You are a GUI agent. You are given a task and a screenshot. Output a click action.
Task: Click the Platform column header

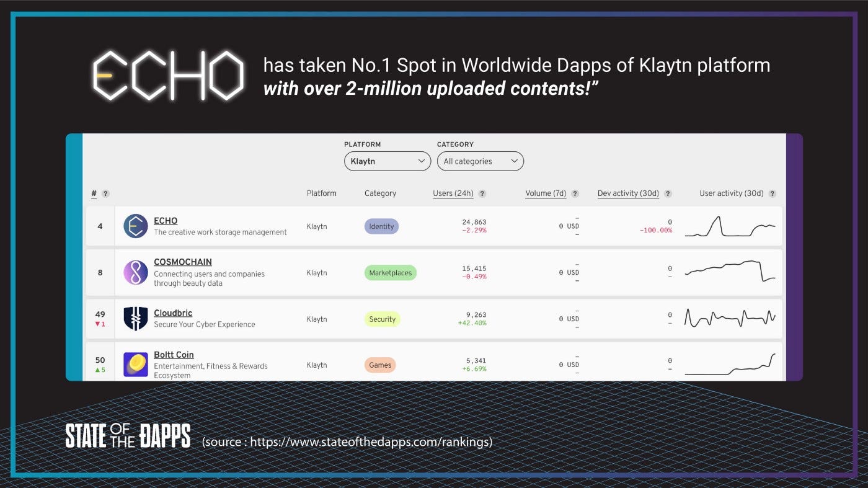pyautogui.click(x=321, y=193)
